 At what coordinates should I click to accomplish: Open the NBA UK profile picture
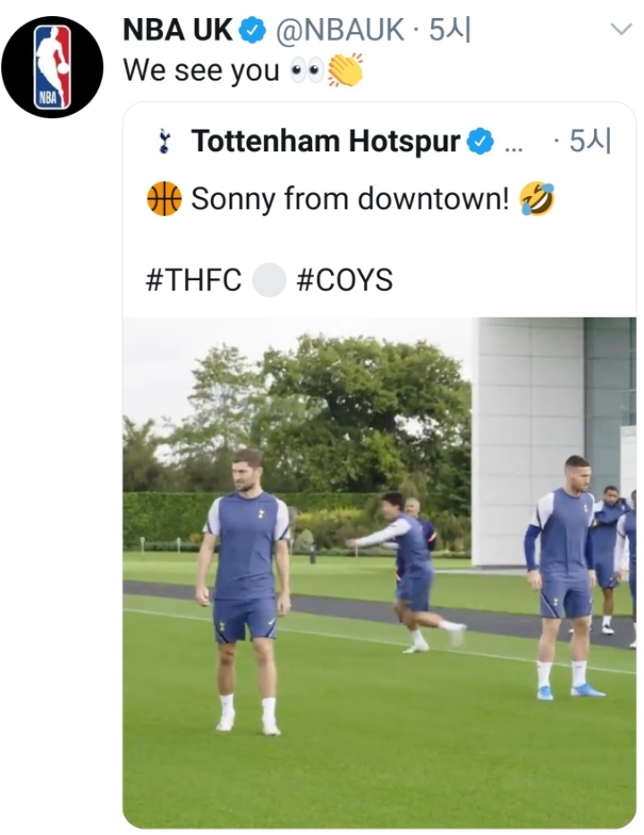(52, 67)
